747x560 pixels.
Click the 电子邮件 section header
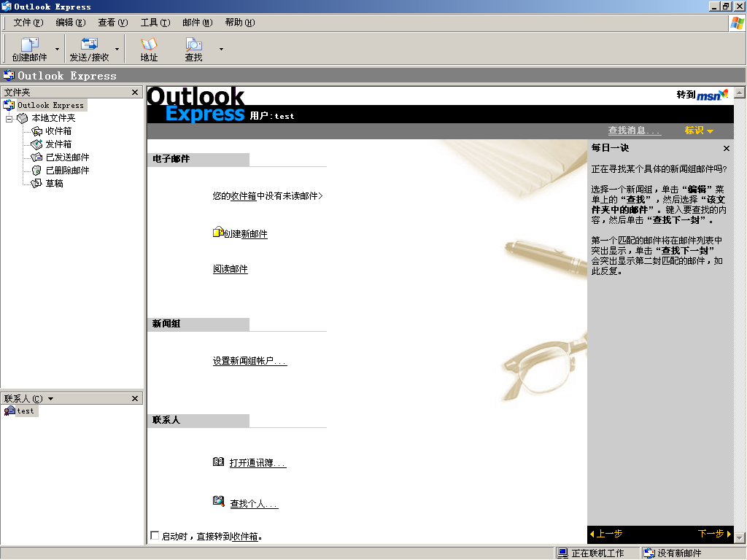point(198,160)
